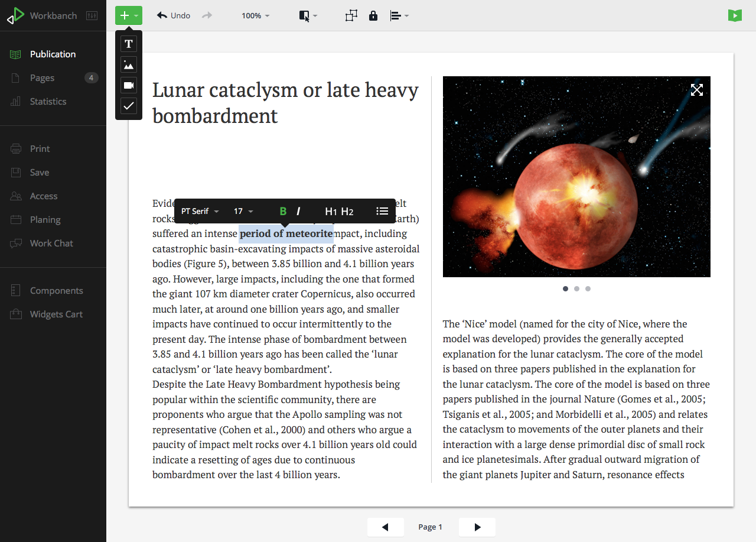Open Statistics in the sidebar
This screenshot has width=756, height=542.
pos(48,102)
